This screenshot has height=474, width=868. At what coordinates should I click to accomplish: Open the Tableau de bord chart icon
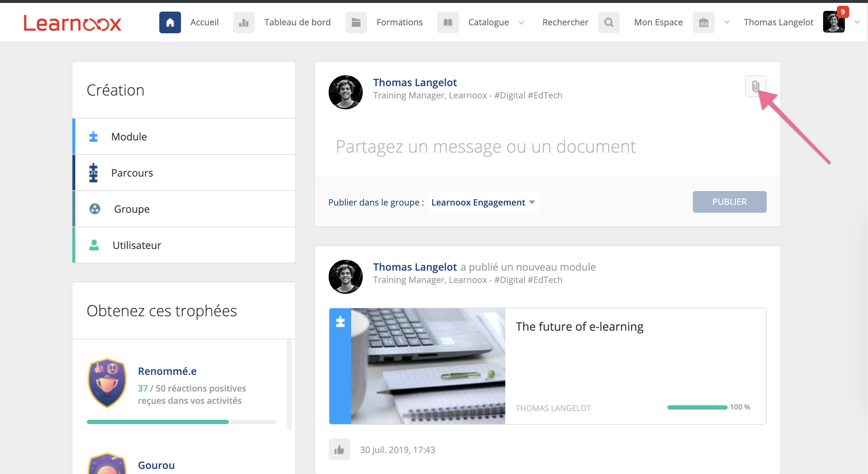pos(244,22)
